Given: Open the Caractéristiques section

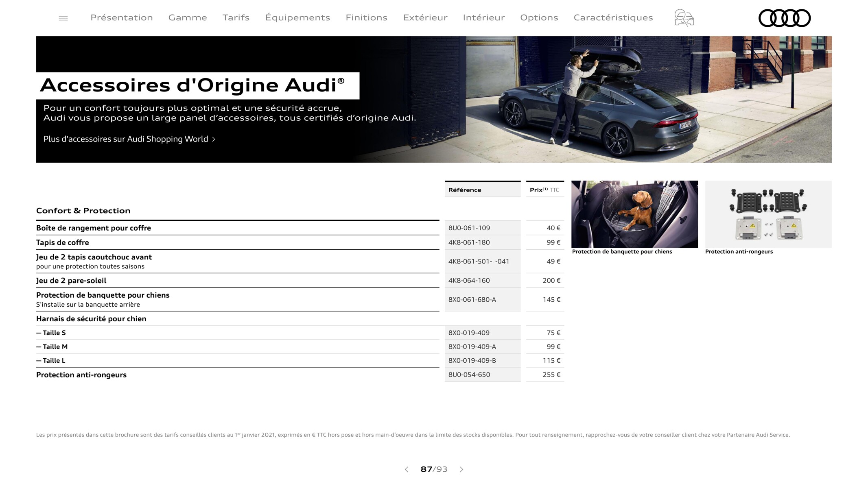Looking at the screenshot, I should click(613, 17).
